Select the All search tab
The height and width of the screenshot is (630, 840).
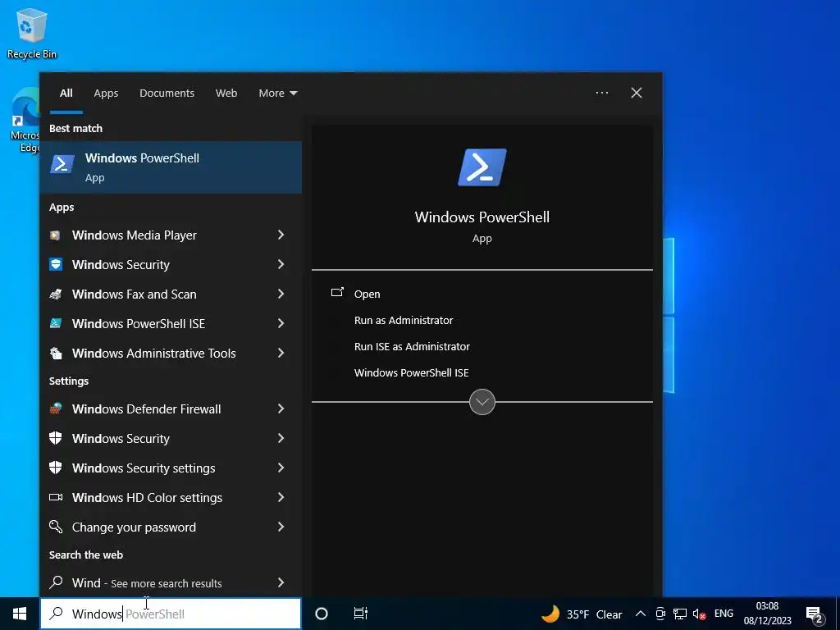tap(66, 94)
